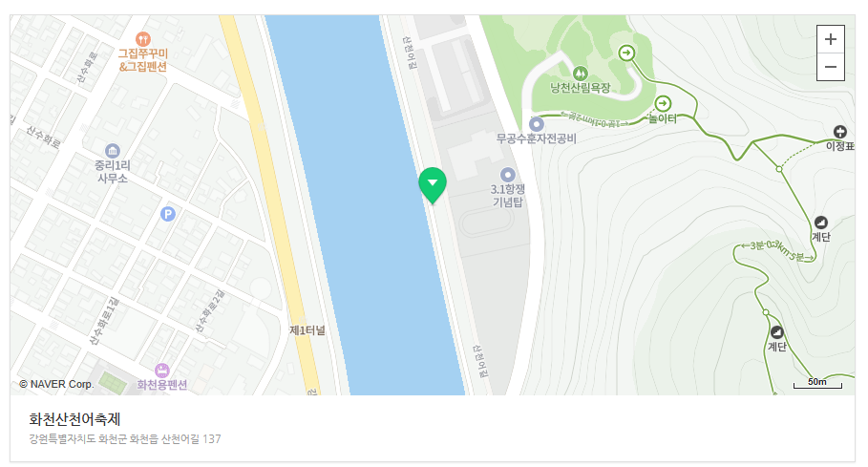
Task: Click the 낭천산림욕장 forest park icon
Action: pos(581,73)
